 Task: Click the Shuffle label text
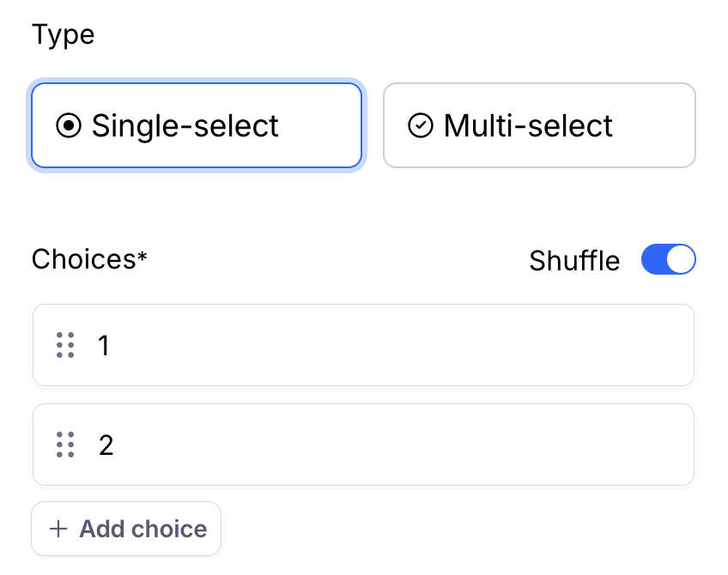point(574,261)
